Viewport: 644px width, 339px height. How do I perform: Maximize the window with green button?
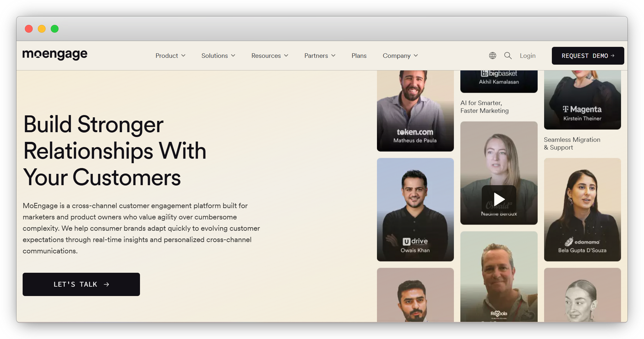[55, 29]
